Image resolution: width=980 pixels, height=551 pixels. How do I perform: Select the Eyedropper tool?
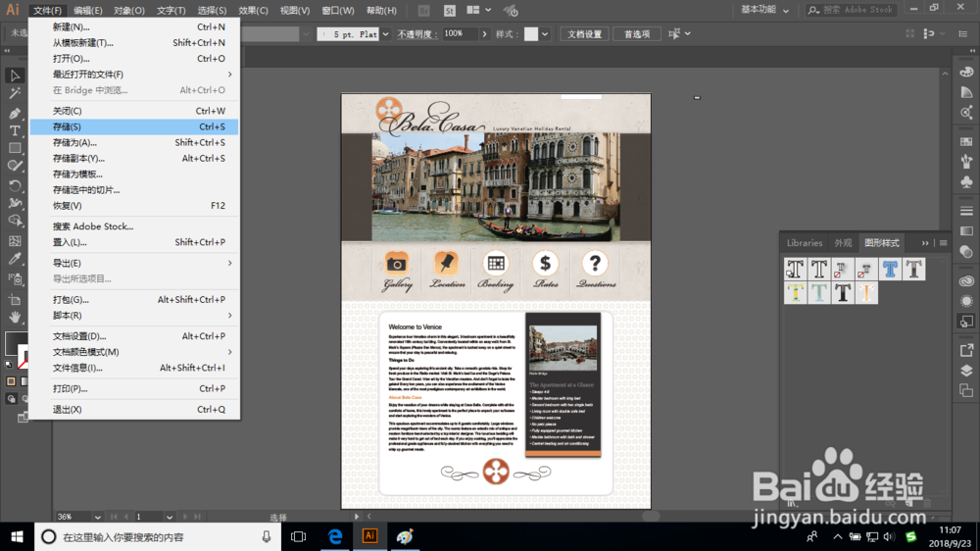click(x=15, y=260)
